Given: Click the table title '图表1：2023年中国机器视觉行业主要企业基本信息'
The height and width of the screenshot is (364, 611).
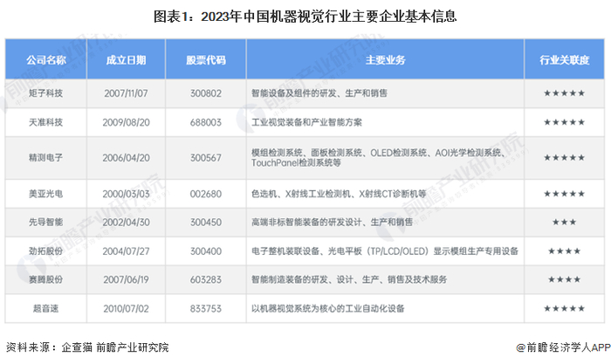Looking at the screenshot, I should (x=305, y=17).
